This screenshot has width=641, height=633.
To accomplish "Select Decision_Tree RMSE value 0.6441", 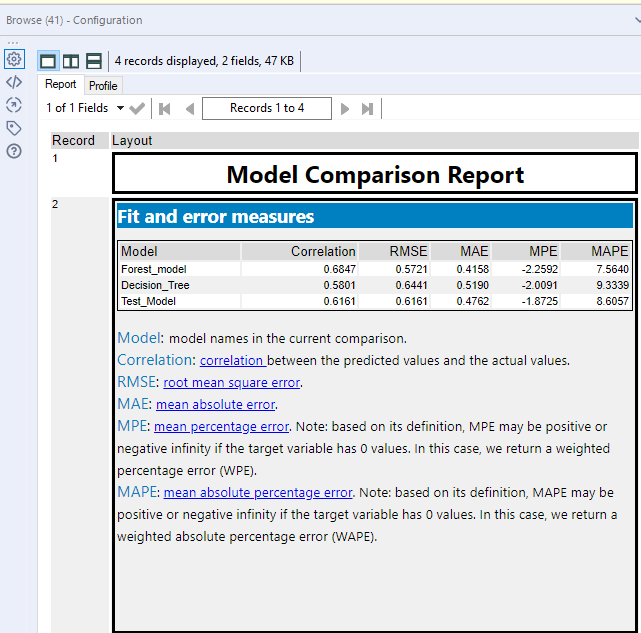I will click(411, 285).
